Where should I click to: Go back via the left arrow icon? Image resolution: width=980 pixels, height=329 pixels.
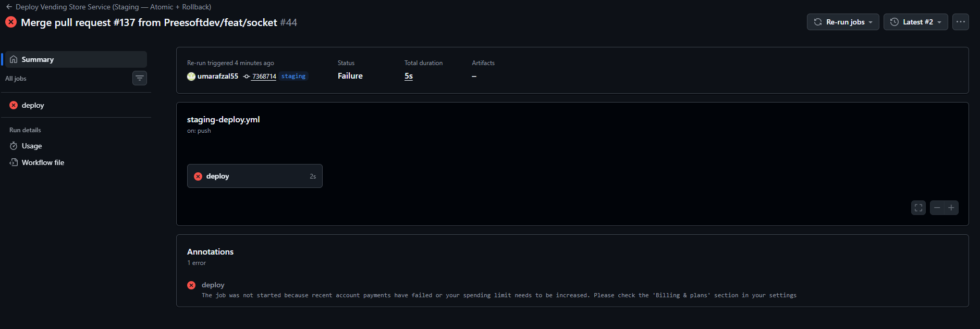click(9, 7)
